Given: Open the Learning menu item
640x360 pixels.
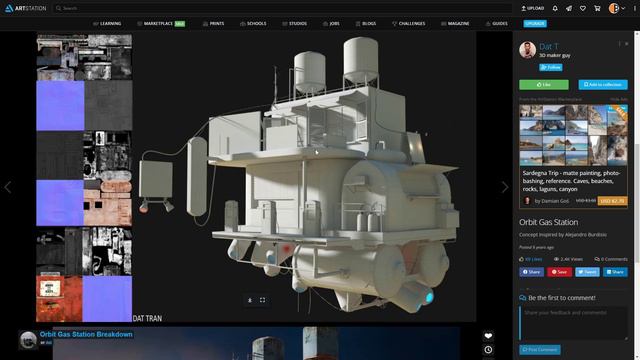Looking at the screenshot, I should tap(107, 24).
